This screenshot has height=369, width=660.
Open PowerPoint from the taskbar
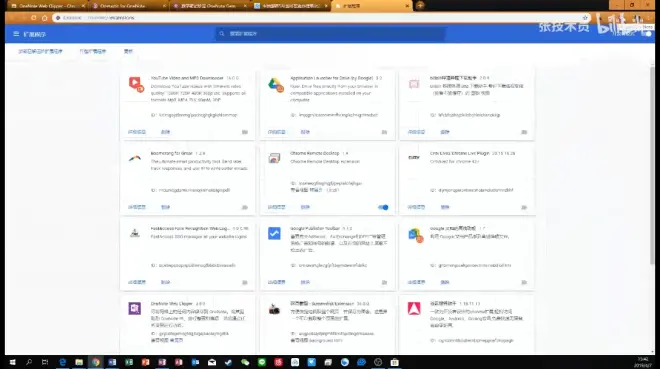click(x=145, y=362)
